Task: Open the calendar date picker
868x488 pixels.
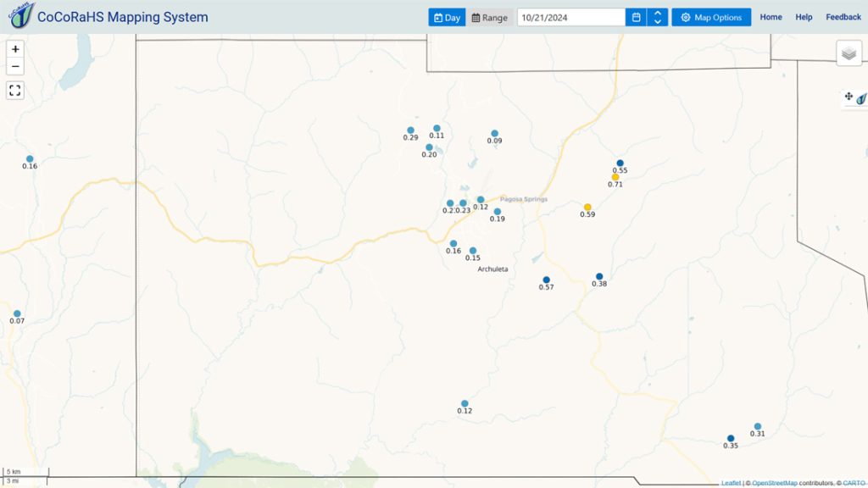Action: 636,17
